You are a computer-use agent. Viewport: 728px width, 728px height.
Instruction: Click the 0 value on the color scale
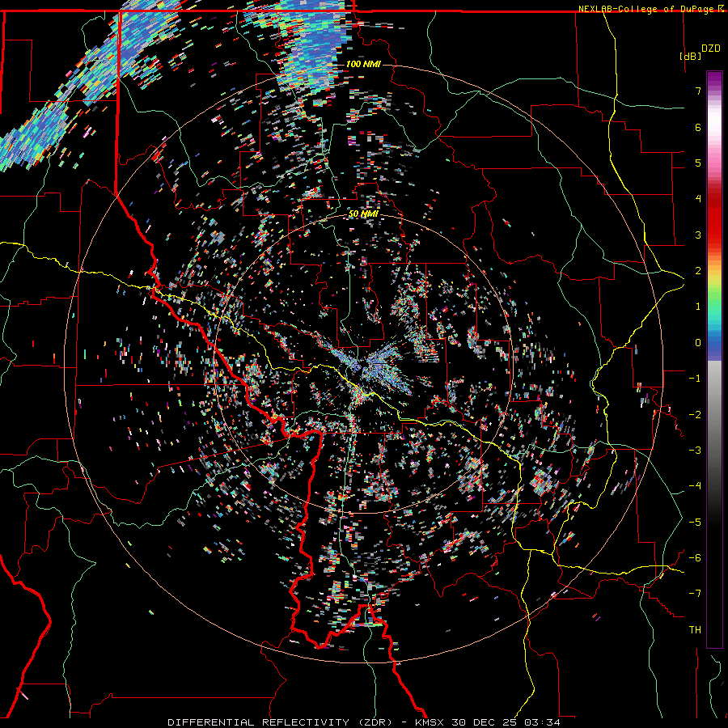pyautogui.click(x=698, y=343)
